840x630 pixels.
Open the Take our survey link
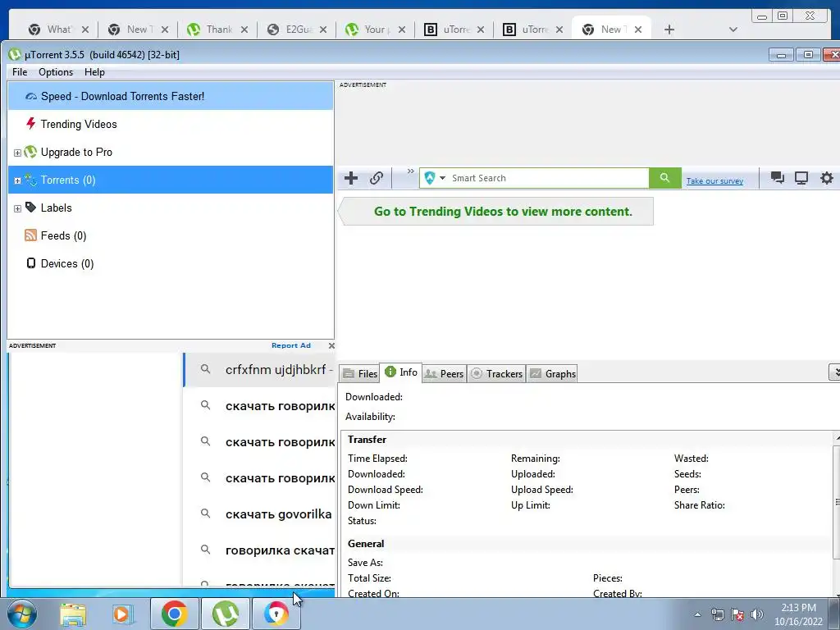click(x=714, y=181)
